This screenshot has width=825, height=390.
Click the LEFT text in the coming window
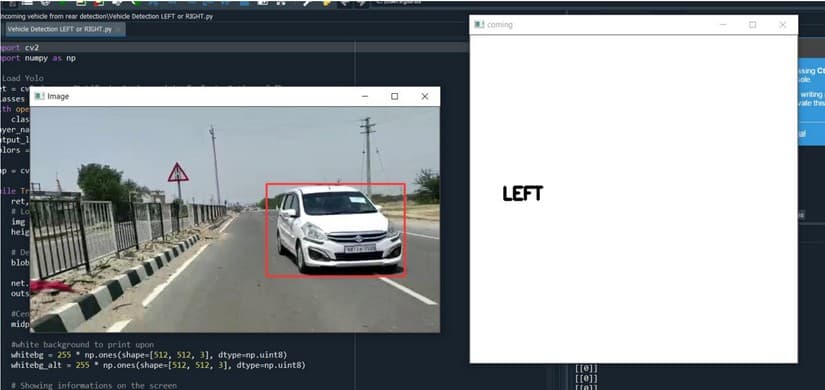[x=522, y=194]
